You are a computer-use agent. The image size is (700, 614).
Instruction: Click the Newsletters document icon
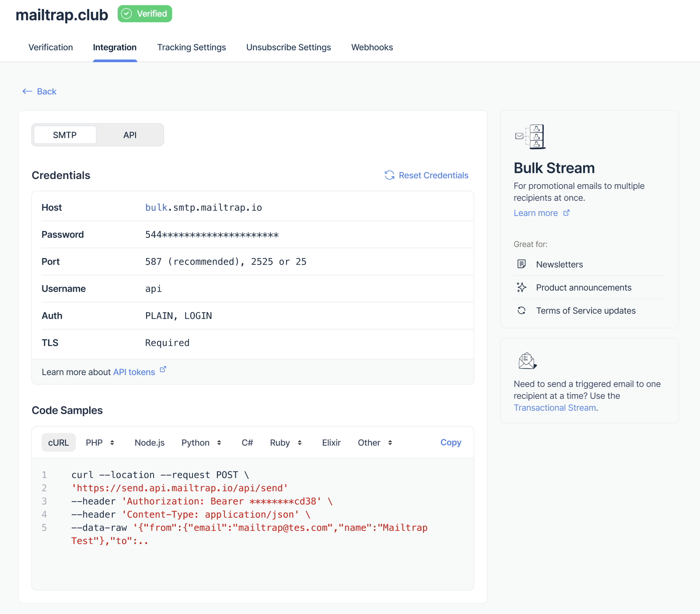(521, 264)
